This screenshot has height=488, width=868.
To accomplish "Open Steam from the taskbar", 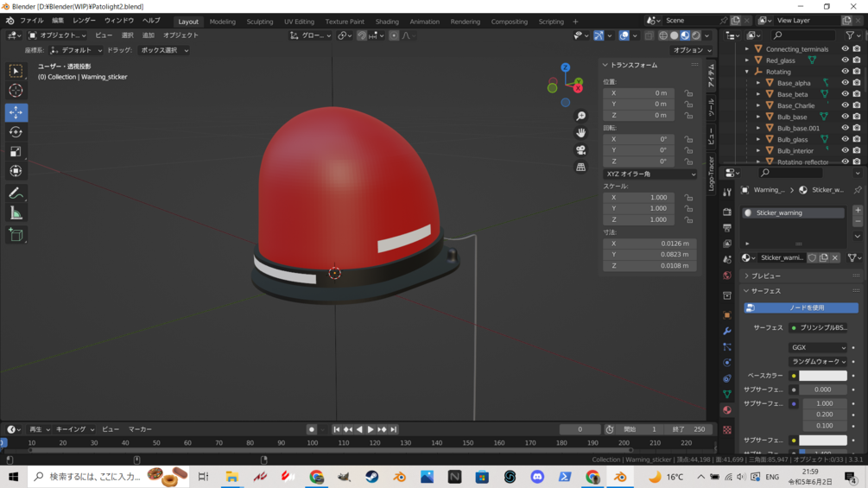I will (371, 477).
